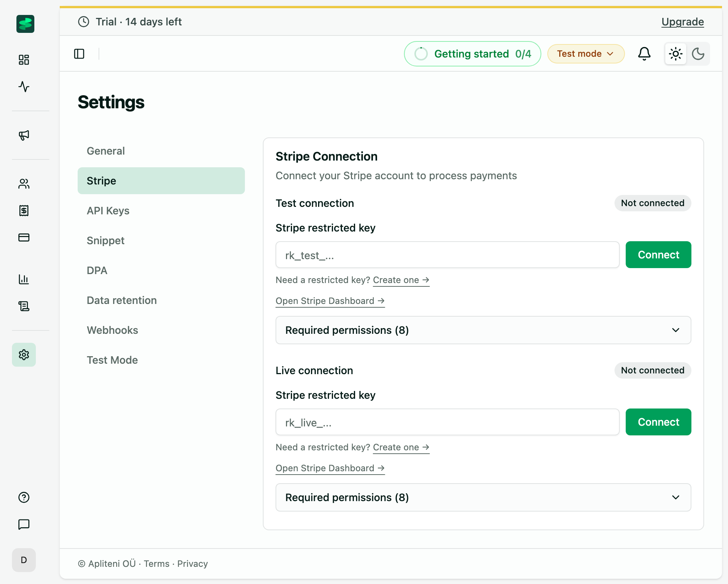The height and width of the screenshot is (584, 728).
Task: Click the Privacy footer link
Action: coord(192,564)
